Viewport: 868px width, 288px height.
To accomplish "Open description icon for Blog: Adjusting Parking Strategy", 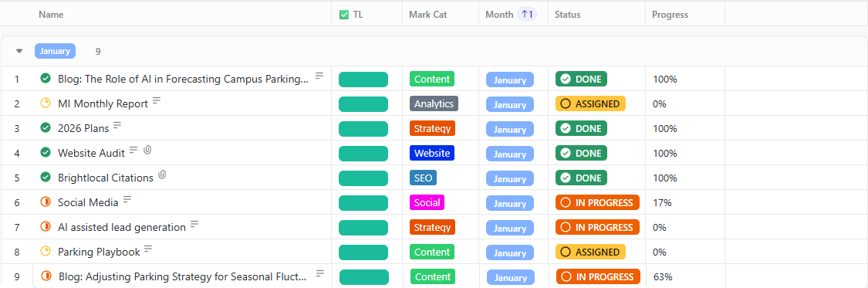I will (x=320, y=273).
